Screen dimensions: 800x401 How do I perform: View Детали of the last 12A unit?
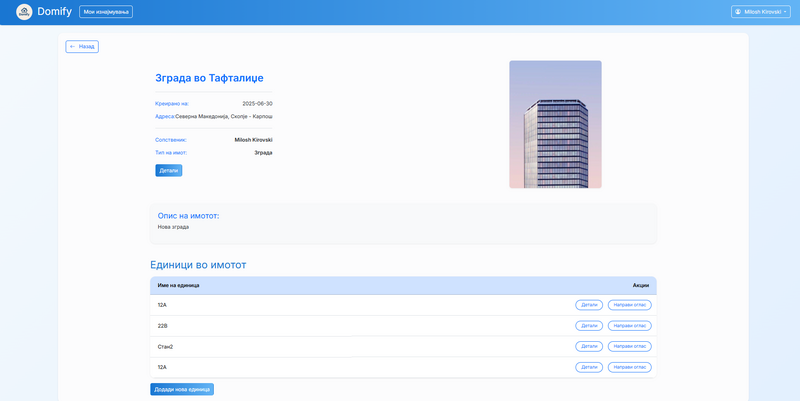(589, 367)
